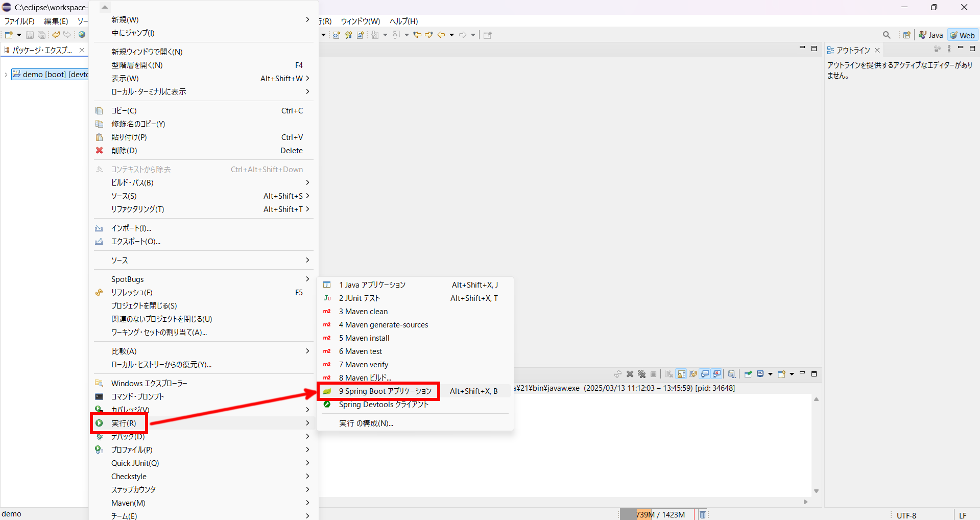Screen dimensions: 980x520
Task: Click the New Java Class wizard icon
Action: click(x=348, y=35)
